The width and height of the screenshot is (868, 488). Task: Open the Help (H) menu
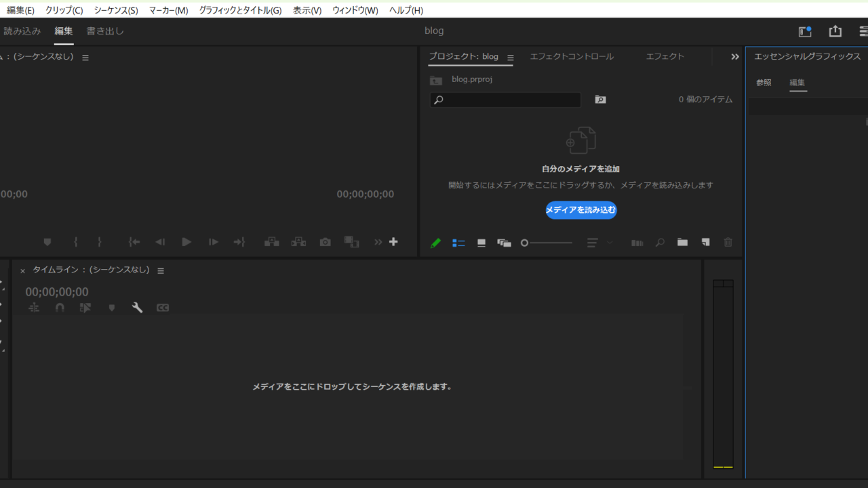point(406,10)
